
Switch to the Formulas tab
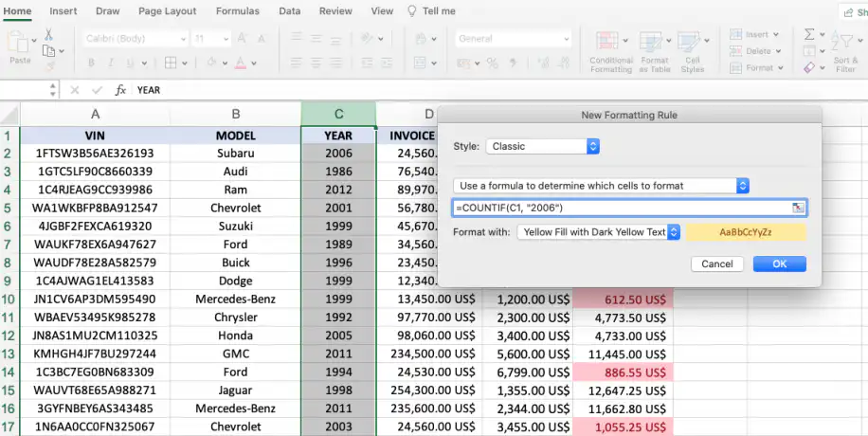(238, 11)
